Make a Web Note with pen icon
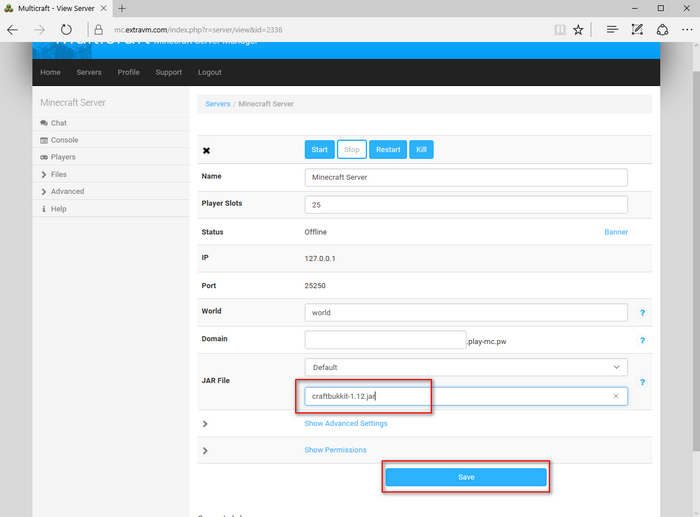Viewport: 700px width, 517px height. point(637,30)
